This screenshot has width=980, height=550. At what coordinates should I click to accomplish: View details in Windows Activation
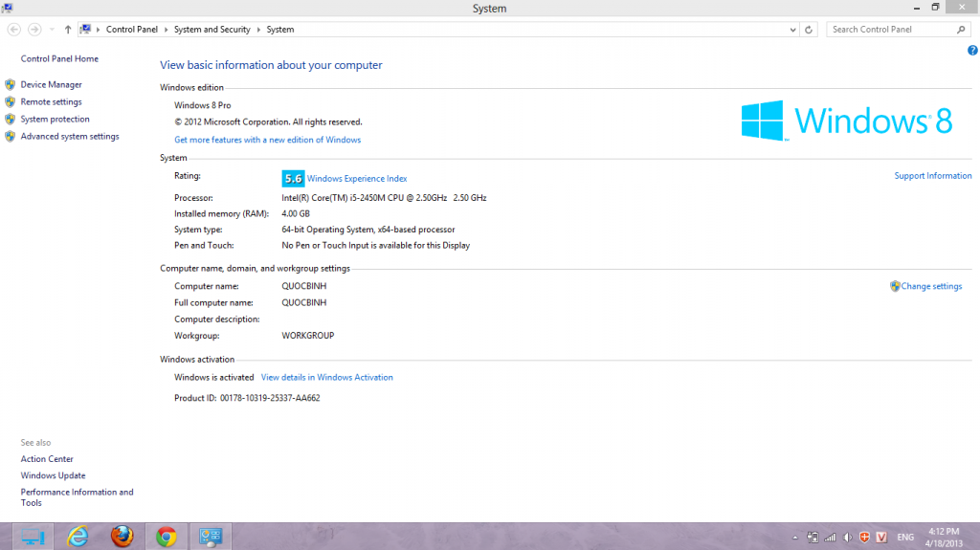(327, 378)
